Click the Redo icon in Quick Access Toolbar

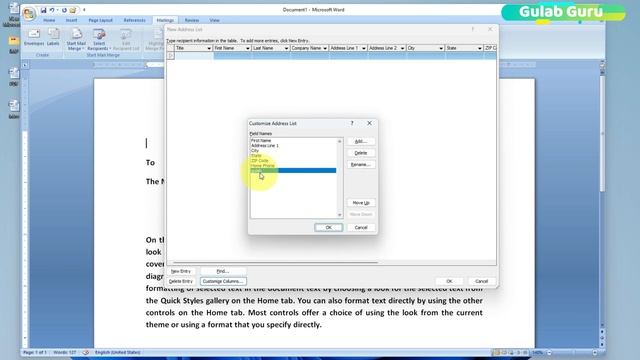tap(64, 10)
